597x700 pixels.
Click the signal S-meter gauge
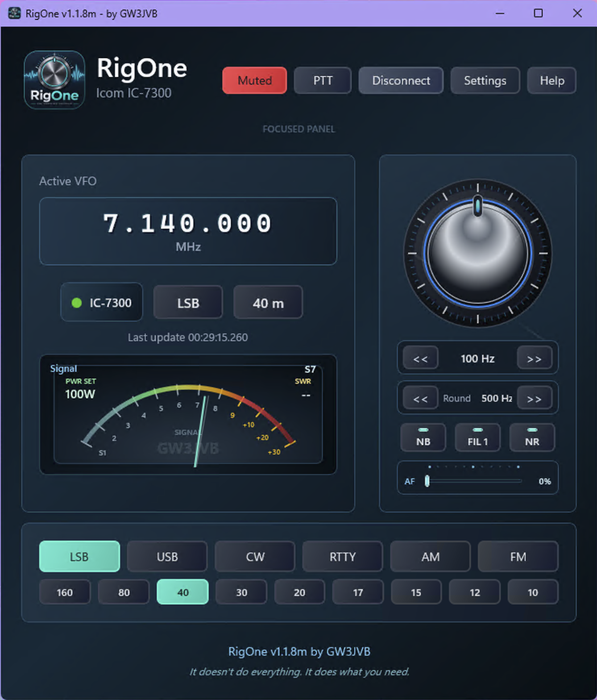pyautogui.click(x=188, y=414)
